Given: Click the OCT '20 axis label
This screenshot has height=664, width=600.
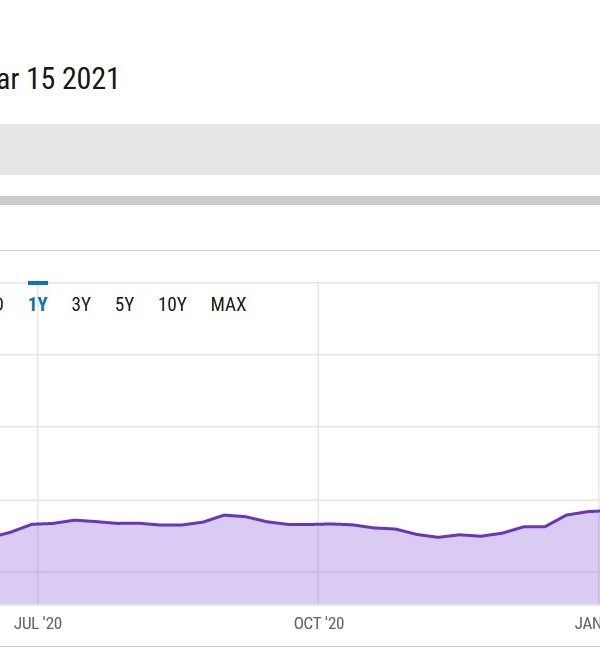Looking at the screenshot, I should tap(318, 623).
